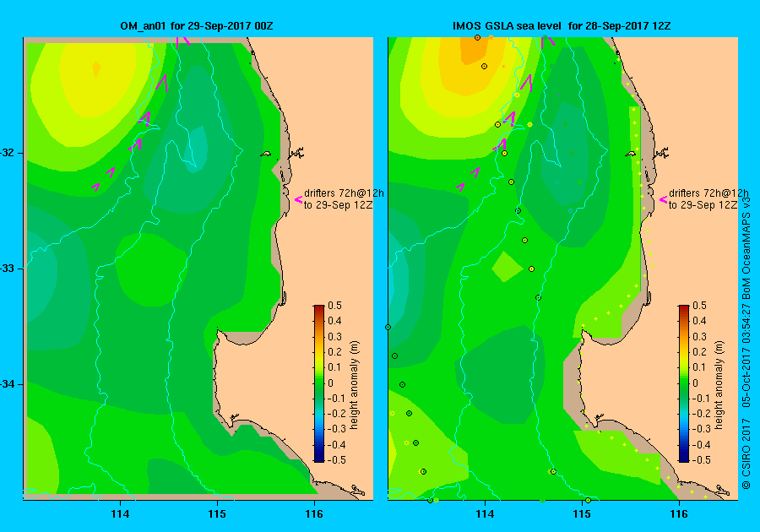Click the -33 latitude axis label
Image resolution: width=760 pixels, height=532 pixels.
point(8,269)
